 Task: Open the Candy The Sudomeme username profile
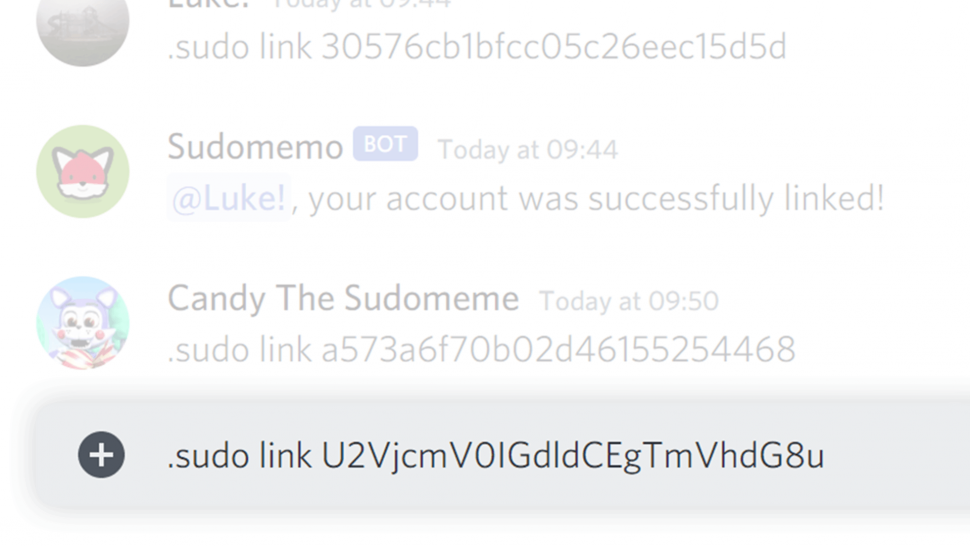[343, 298]
